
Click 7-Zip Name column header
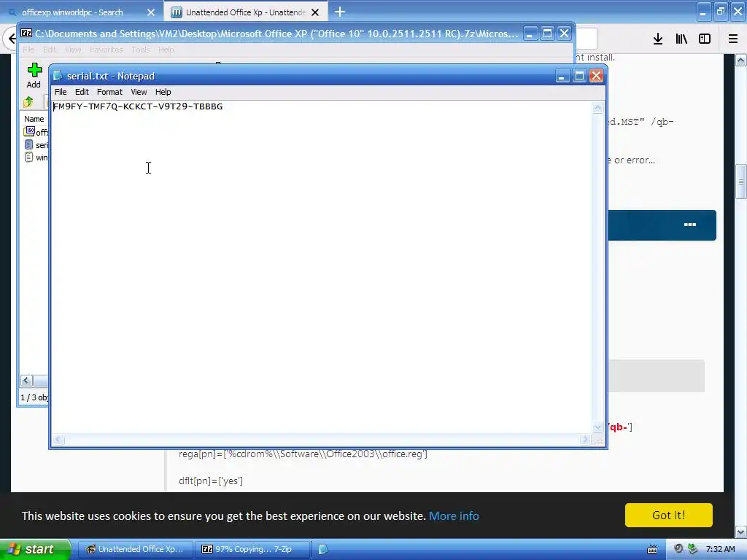[x=34, y=119]
